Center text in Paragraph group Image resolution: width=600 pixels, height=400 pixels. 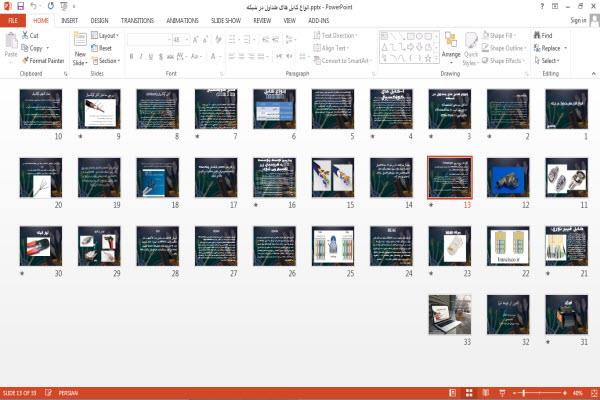click(x=241, y=57)
